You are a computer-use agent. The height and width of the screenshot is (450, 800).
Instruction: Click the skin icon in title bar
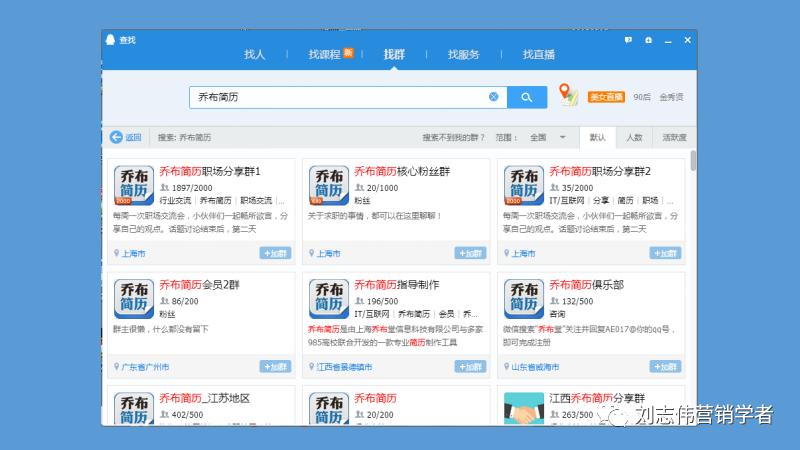coord(648,40)
